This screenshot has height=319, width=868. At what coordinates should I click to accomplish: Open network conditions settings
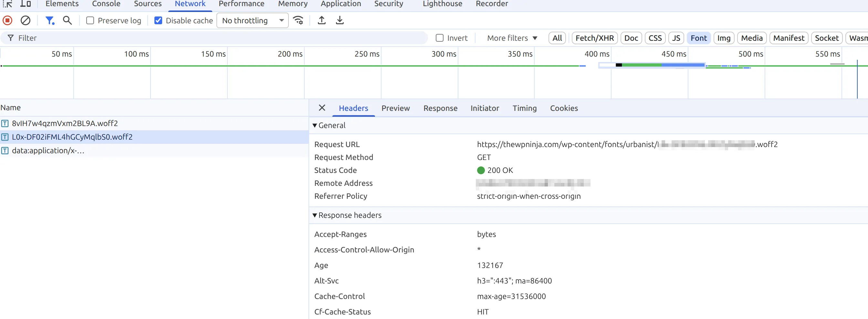pos(298,20)
